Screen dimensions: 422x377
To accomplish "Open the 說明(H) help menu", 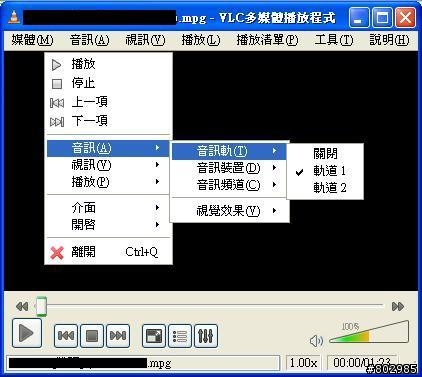I will click(389, 40).
